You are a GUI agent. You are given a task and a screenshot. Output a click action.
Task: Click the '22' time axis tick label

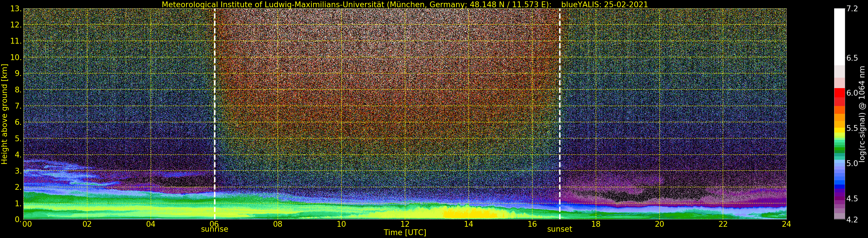(x=723, y=224)
